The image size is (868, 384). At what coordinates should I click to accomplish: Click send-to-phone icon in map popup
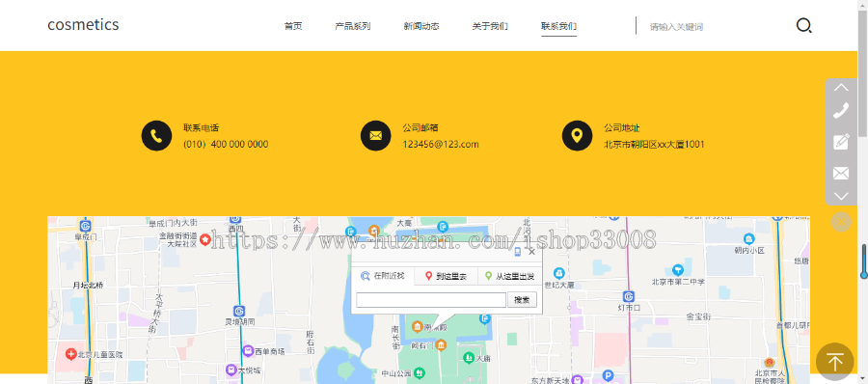pos(518,252)
